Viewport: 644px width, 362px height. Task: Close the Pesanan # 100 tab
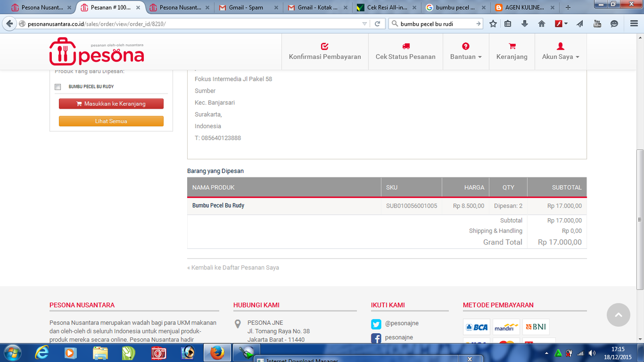pyautogui.click(x=138, y=8)
